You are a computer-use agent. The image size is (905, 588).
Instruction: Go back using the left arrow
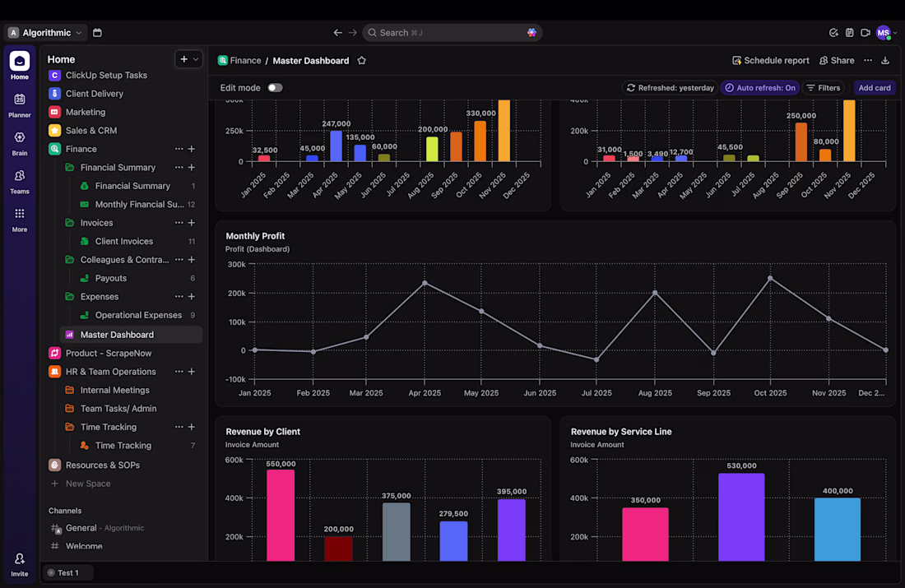pyautogui.click(x=337, y=33)
